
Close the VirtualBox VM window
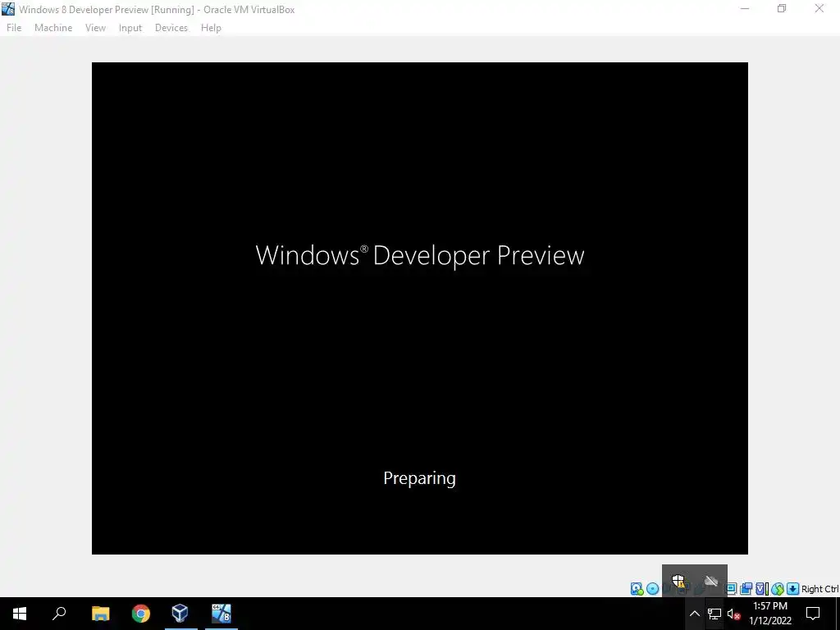coord(819,9)
